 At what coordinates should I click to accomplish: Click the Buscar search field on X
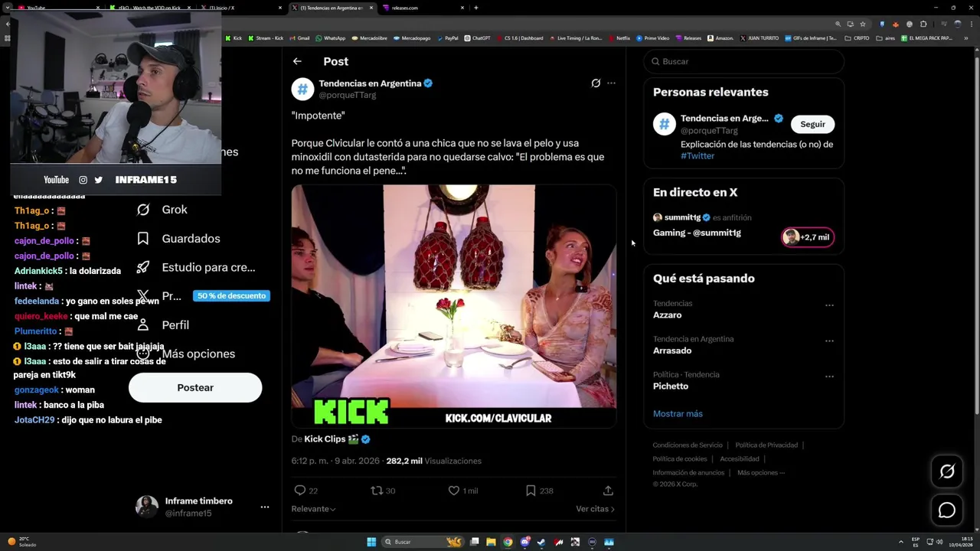click(743, 61)
